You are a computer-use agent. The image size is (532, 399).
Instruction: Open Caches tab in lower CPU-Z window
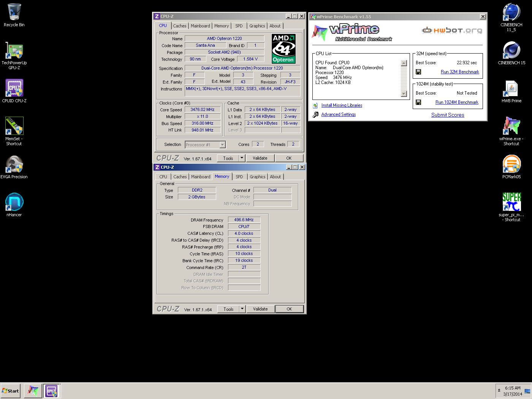click(180, 177)
